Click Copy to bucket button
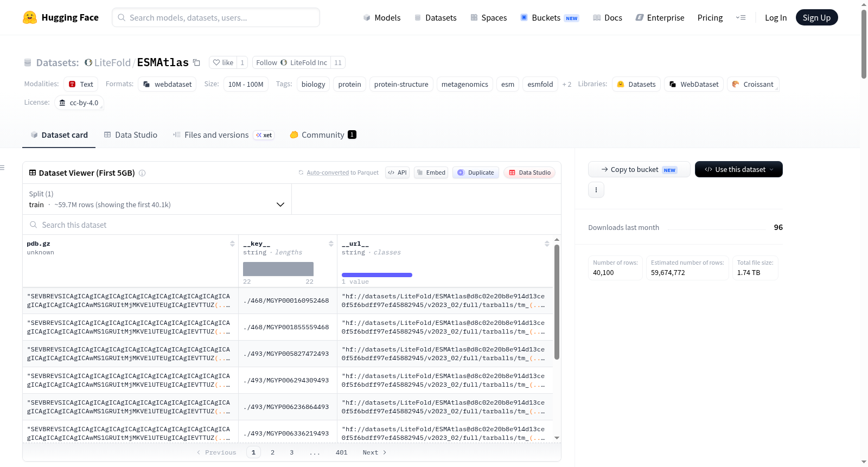The image size is (868, 467). click(639, 169)
